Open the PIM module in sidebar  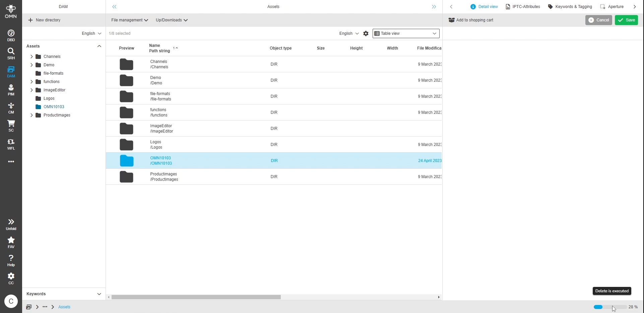coord(11,90)
